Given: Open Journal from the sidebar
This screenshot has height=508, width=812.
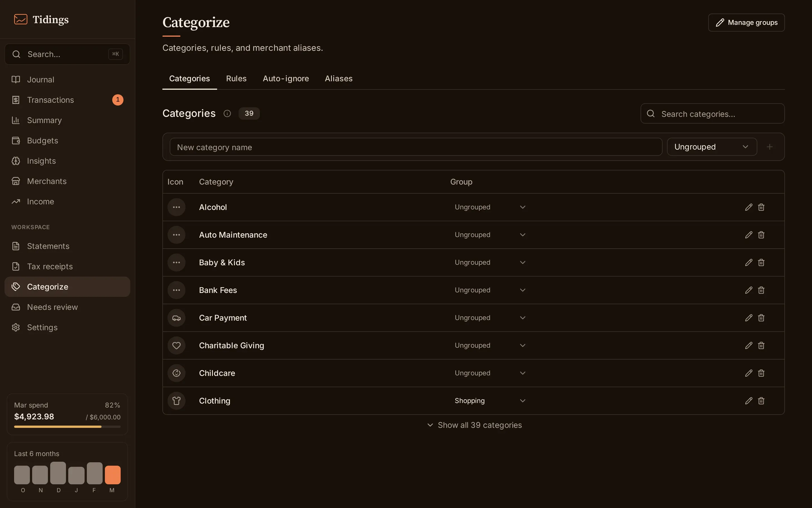Looking at the screenshot, I should click(67, 80).
